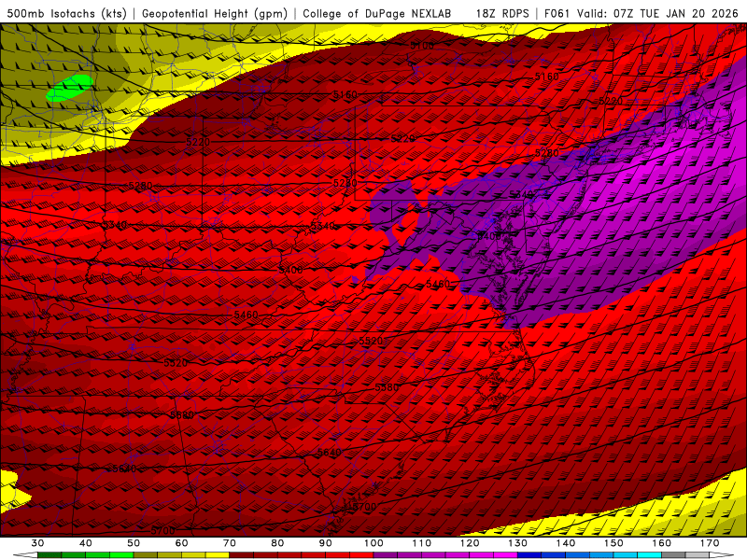Click the color bar value label 140
Image resolution: width=747 pixels, height=560 pixels.
(x=566, y=543)
